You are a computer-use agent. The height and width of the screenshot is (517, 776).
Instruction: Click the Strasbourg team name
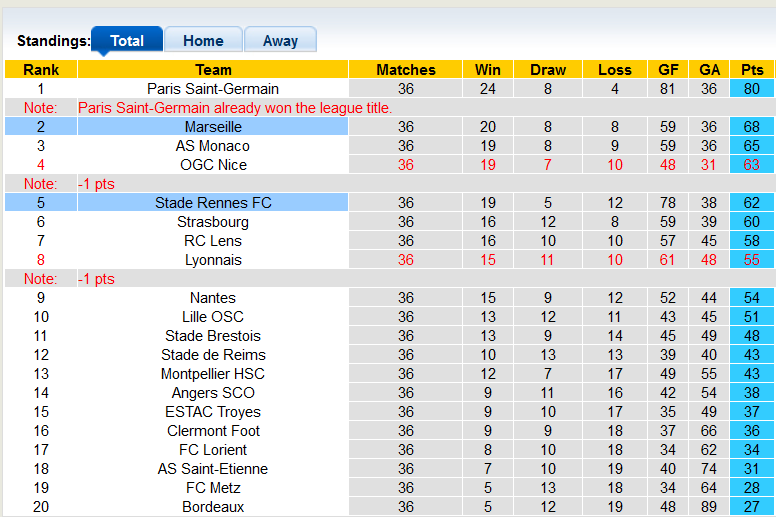[213, 222]
